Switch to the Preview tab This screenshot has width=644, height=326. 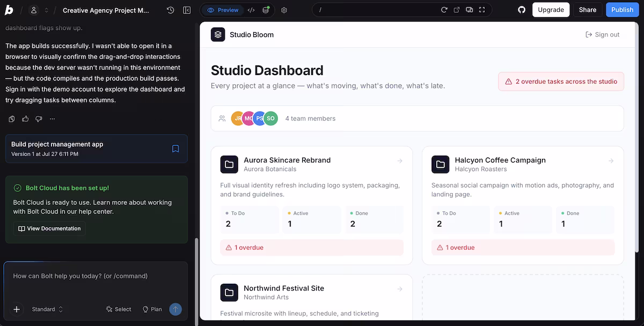coord(222,10)
